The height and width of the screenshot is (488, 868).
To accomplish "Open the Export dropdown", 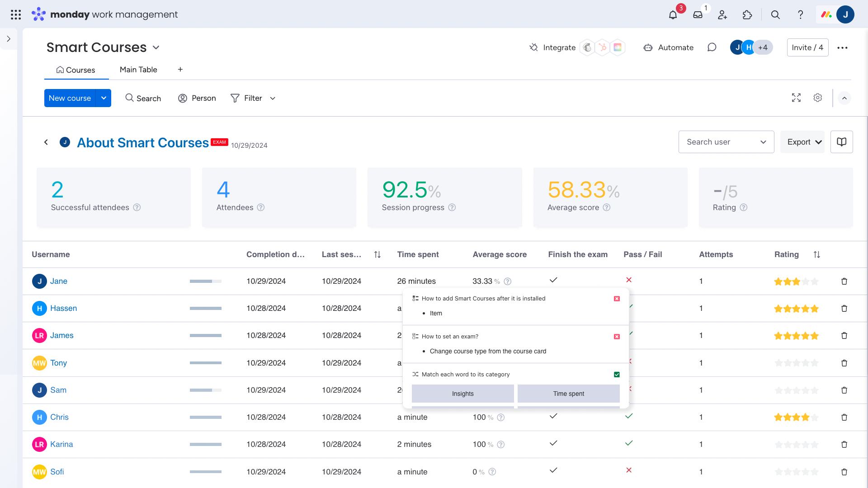I will [802, 142].
